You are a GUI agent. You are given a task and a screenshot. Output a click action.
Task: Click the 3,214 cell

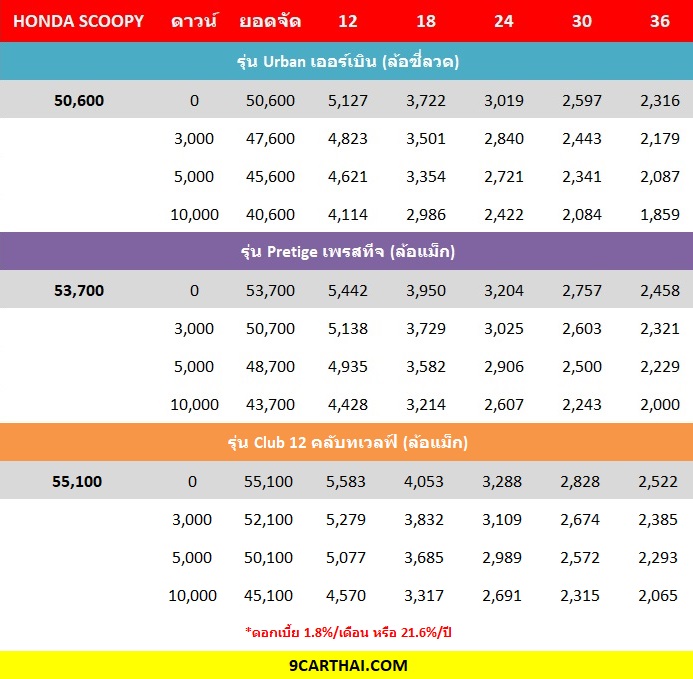pyautogui.click(x=426, y=404)
